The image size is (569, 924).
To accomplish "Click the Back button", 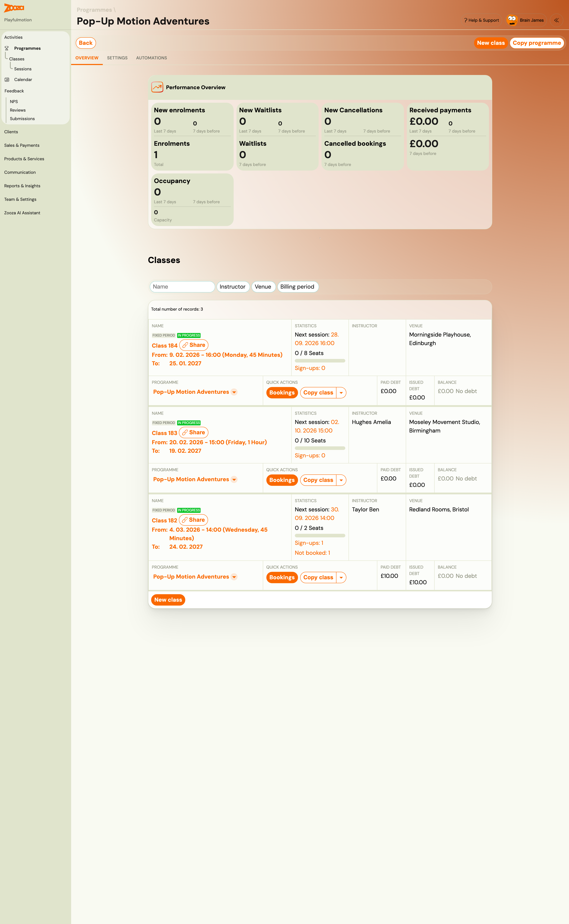I will [86, 43].
